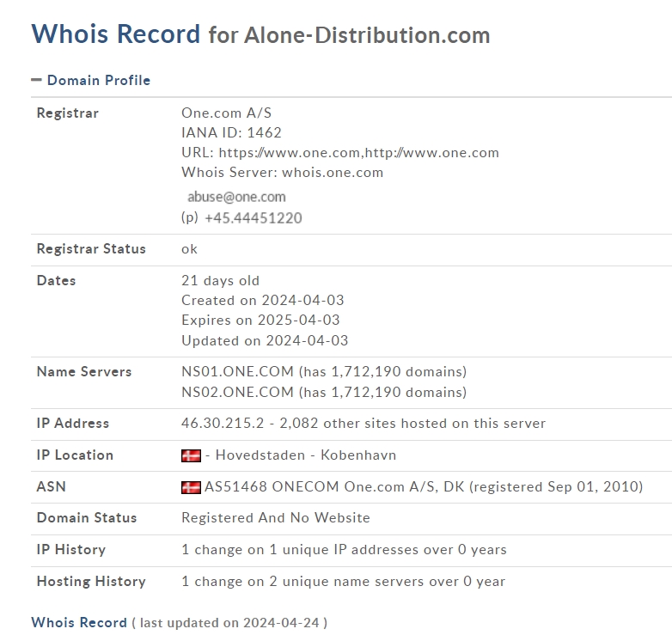Click the ASN row label
Image resolution: width=672 pixels, height=635 pixels.
pos(52,486)
